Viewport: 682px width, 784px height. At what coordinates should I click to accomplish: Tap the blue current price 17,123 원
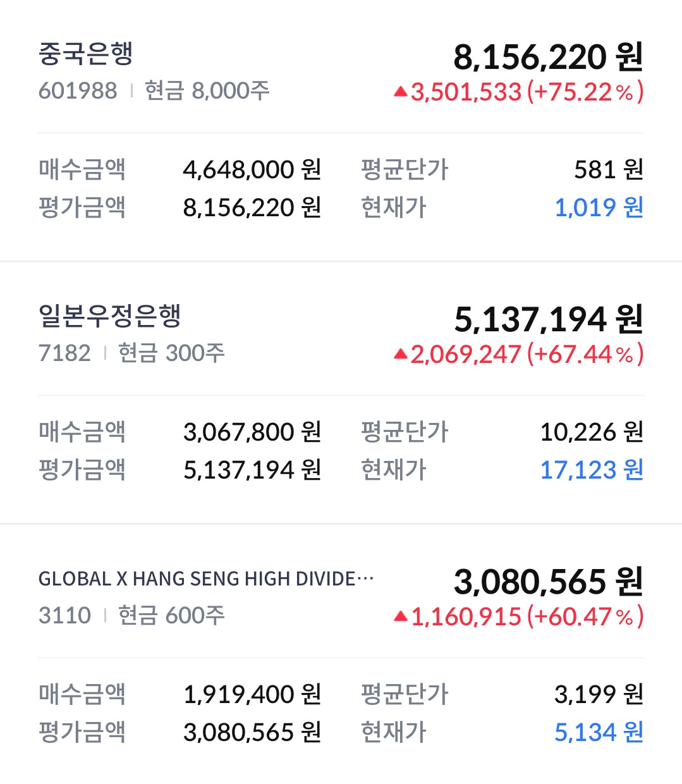tap(592, 470)
